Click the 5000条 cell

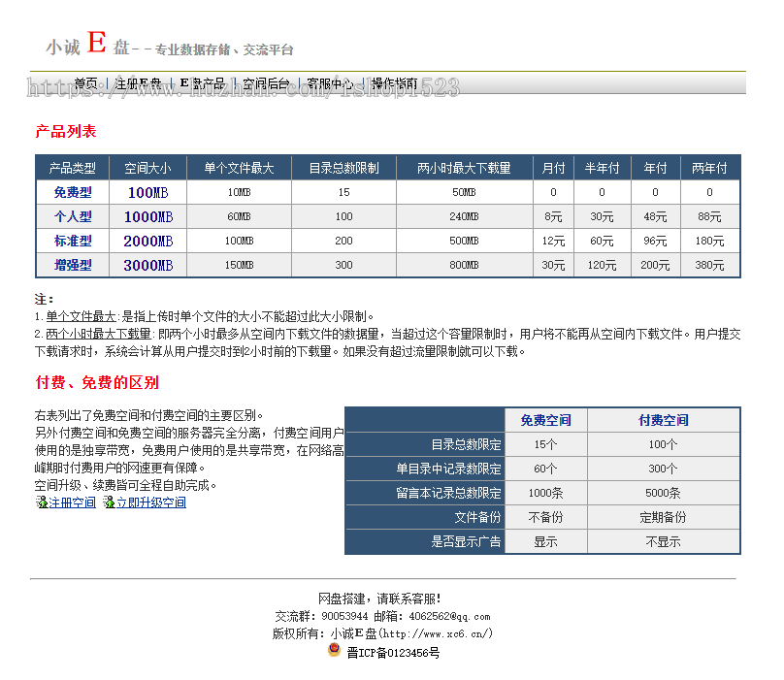tap(664, 493)
